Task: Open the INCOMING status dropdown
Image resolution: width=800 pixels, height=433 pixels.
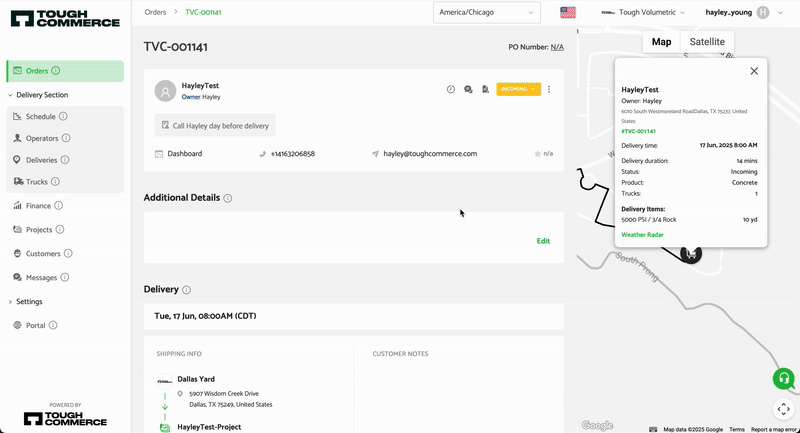Action: pos(518,90)
